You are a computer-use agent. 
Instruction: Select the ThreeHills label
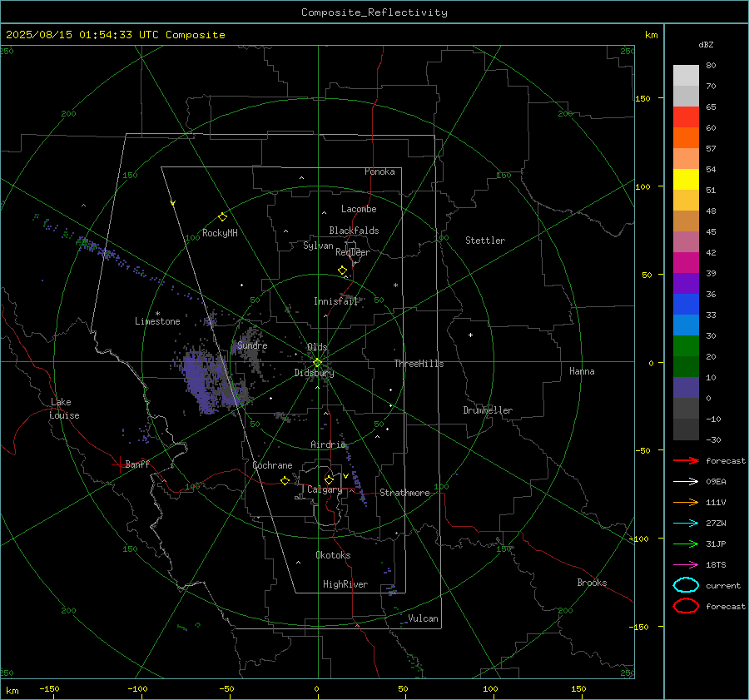(419, 364)
